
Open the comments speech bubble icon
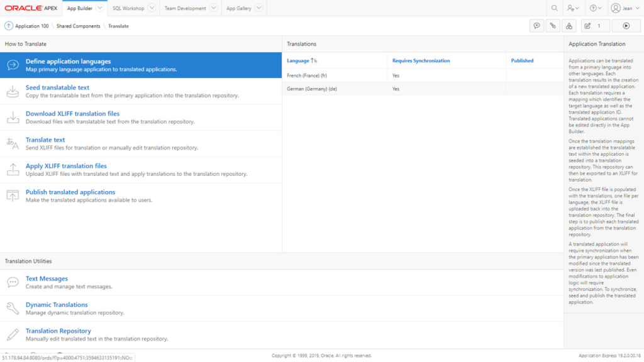pyautogui.click(x=536, y=26)
